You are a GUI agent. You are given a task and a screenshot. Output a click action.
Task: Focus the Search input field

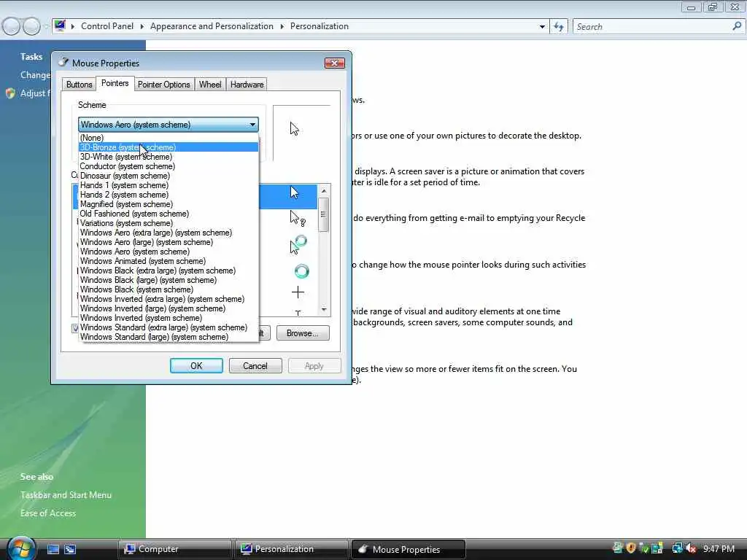coord(653,27)
